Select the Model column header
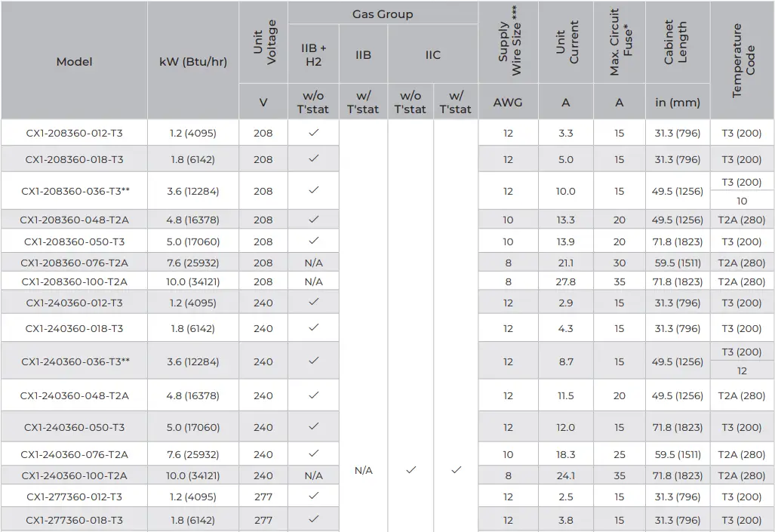 tap(74, 61)
